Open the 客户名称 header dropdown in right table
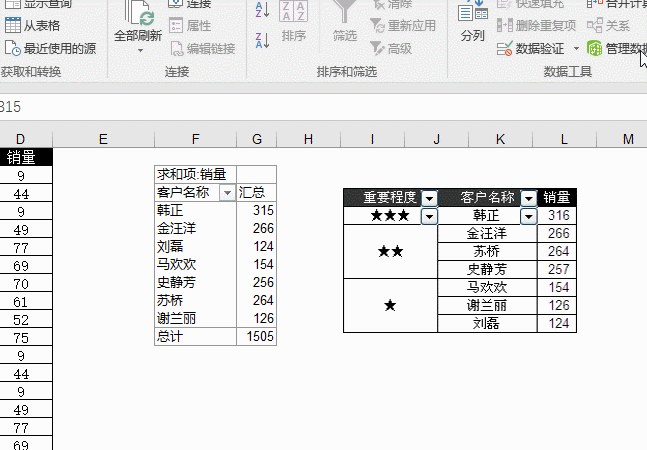The width and height of the screenshot is (647, 450). click(x=528, y=198)
